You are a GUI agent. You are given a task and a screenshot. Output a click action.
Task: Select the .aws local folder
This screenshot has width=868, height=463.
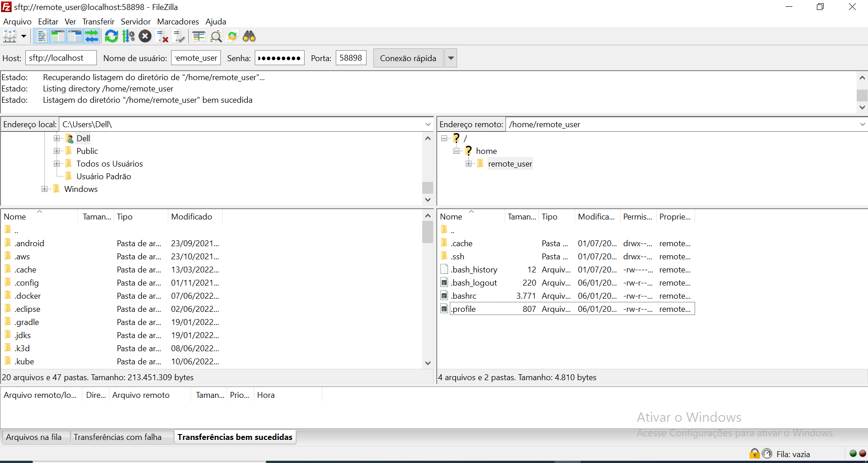tap(22, 257)
